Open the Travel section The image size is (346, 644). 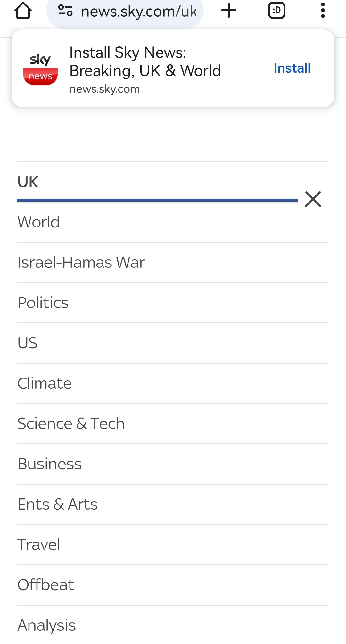39,545
